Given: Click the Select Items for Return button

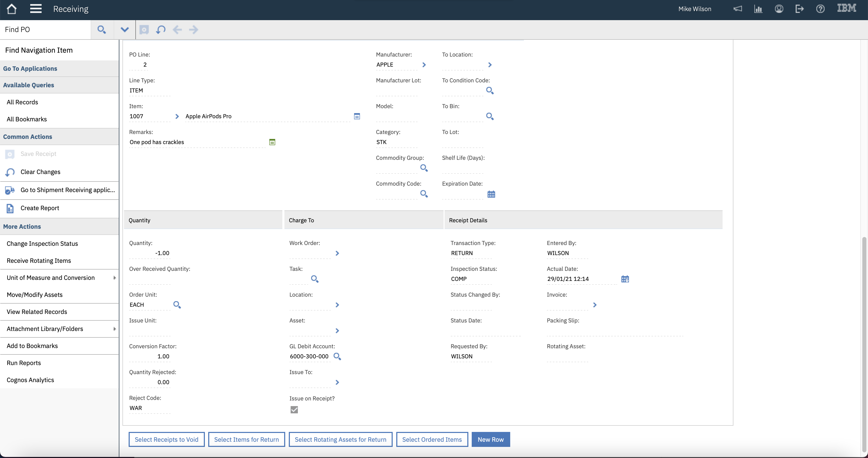Looking at the screenshot, I should point(246,439).
